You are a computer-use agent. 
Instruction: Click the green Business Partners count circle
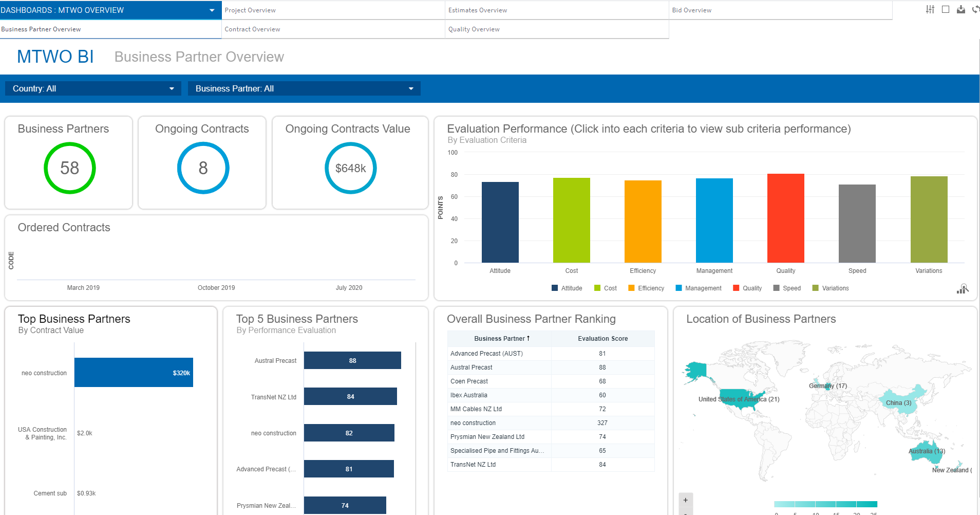(70, 168)
